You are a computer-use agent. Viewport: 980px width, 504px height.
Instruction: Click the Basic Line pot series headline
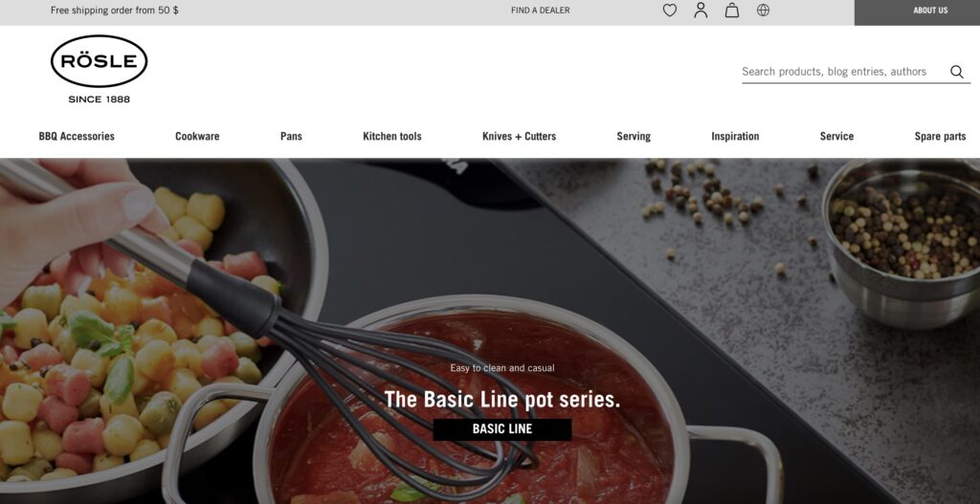point(501,400)
